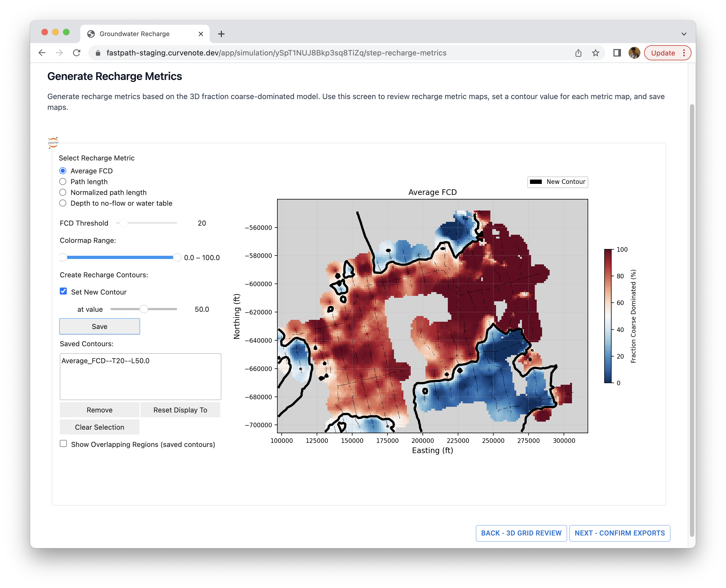Click the Save button for contour
This screenshot has width=726, height=588.
(99, 326)
